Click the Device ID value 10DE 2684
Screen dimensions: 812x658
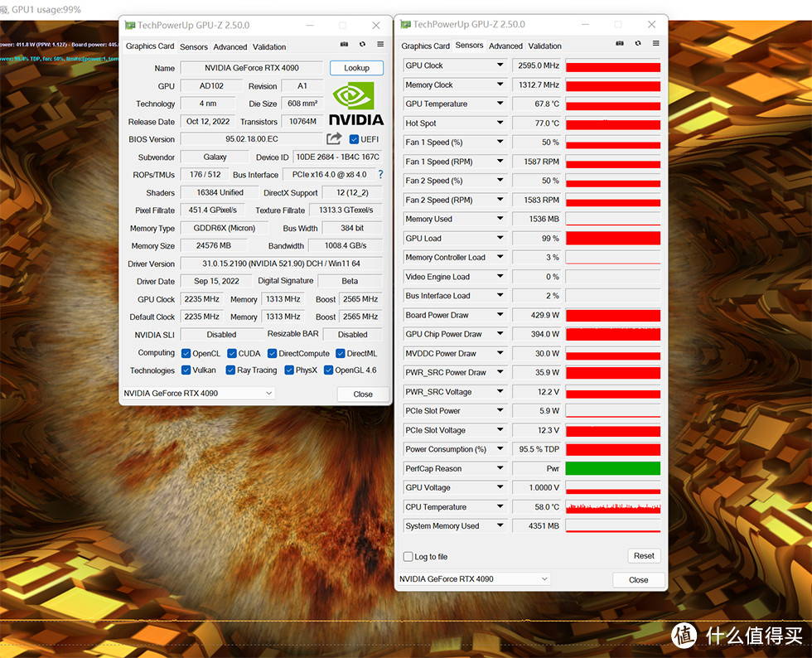[x=337, y=157]
